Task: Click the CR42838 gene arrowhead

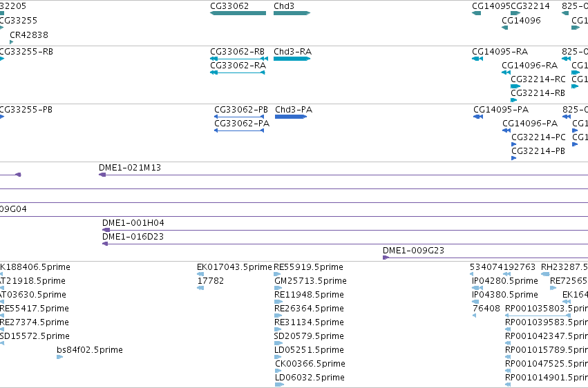Action: click(11, 42)
